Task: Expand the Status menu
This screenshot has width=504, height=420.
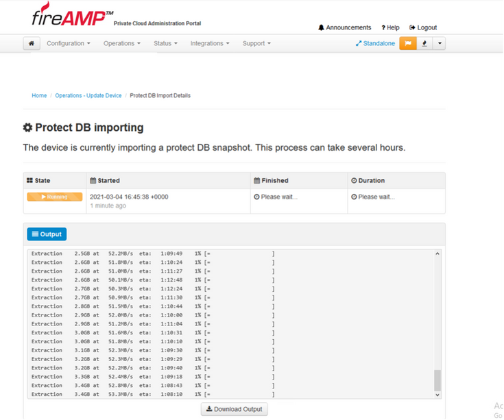Action: [x=165, y=43]
